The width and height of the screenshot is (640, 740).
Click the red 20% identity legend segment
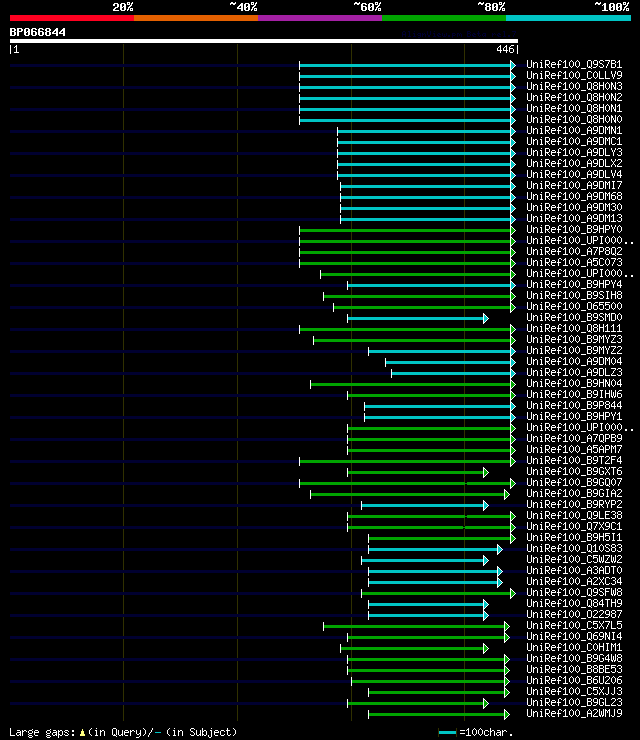click(x=72, y=18)
